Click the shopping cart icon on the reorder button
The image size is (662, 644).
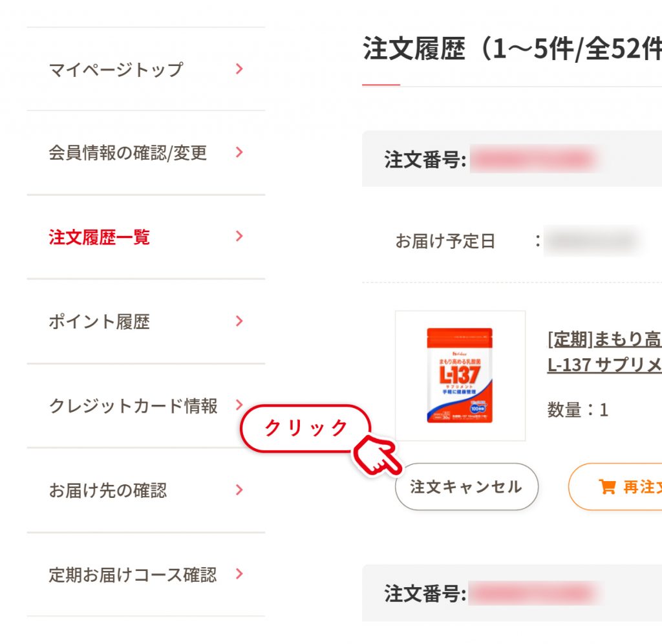tap(606, 486)
